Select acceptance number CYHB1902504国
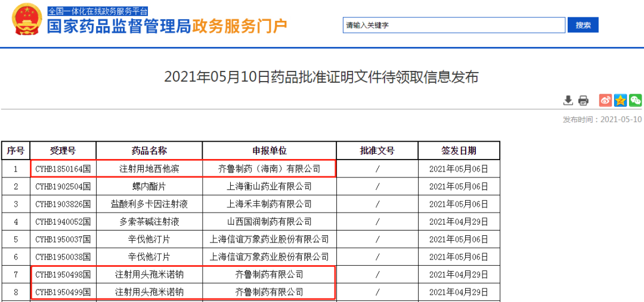Image resolution: width=644 pixels, height=302 pixels. tap(63, 186)
